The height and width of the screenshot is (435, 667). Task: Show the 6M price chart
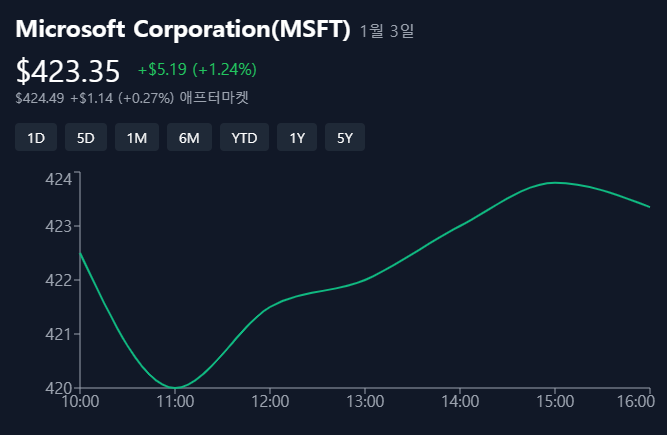(189, 137)
